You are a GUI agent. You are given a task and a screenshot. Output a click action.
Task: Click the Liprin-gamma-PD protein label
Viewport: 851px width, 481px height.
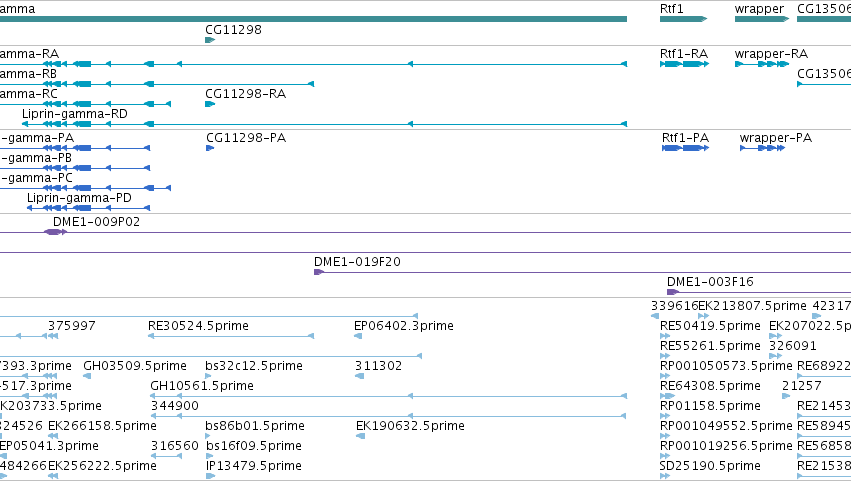pos(79,198)
